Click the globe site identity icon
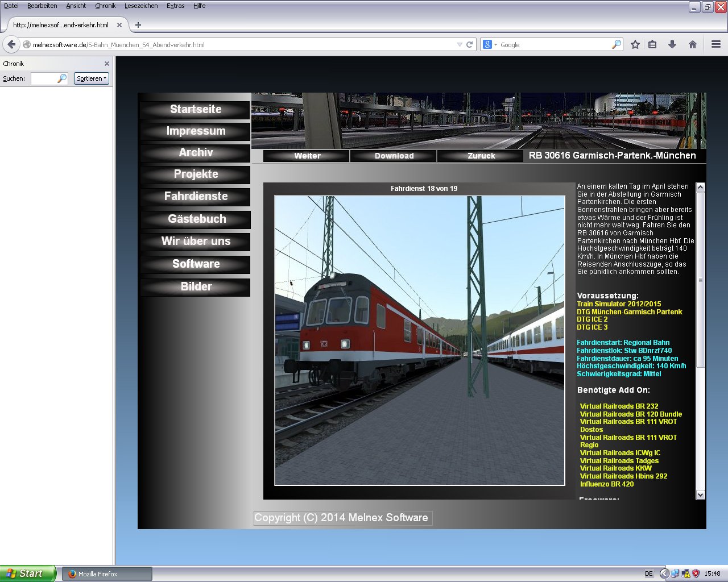The height and width of the screenshot is (582, 728). click(26, 44)
